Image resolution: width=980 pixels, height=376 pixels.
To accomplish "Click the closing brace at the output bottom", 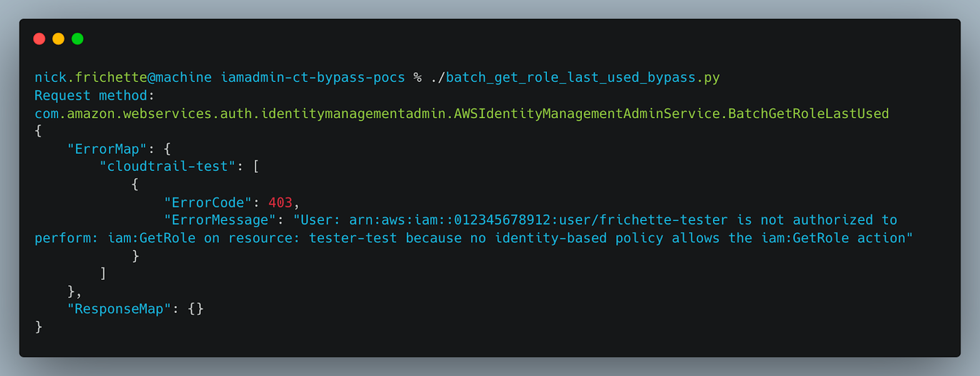I will [37, 326].
